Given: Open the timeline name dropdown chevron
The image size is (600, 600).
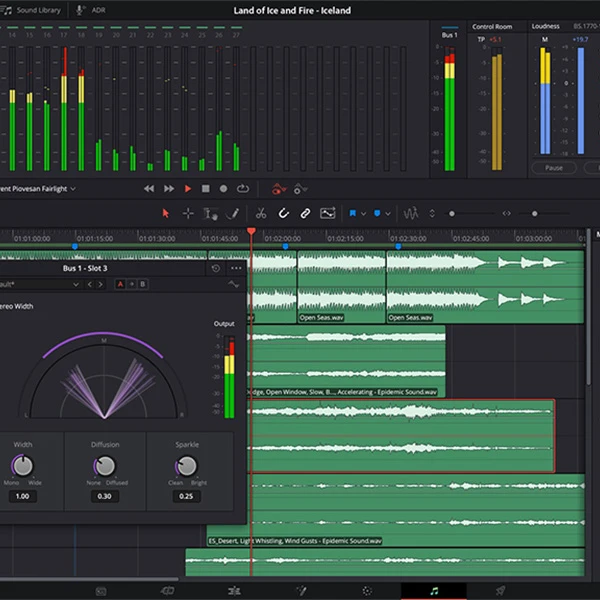Looking at the screenshot, I should tap(72, 188).
